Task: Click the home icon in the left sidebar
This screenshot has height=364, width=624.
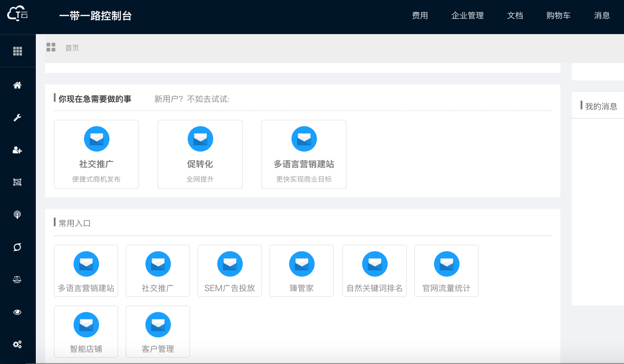Action: pyautogui.click(x=17, y=85)
